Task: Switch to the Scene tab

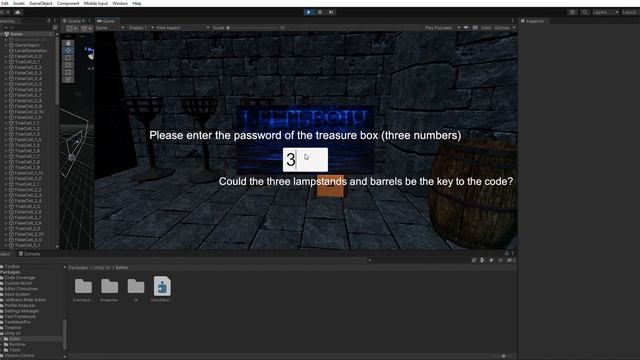Action: [73, 21]
